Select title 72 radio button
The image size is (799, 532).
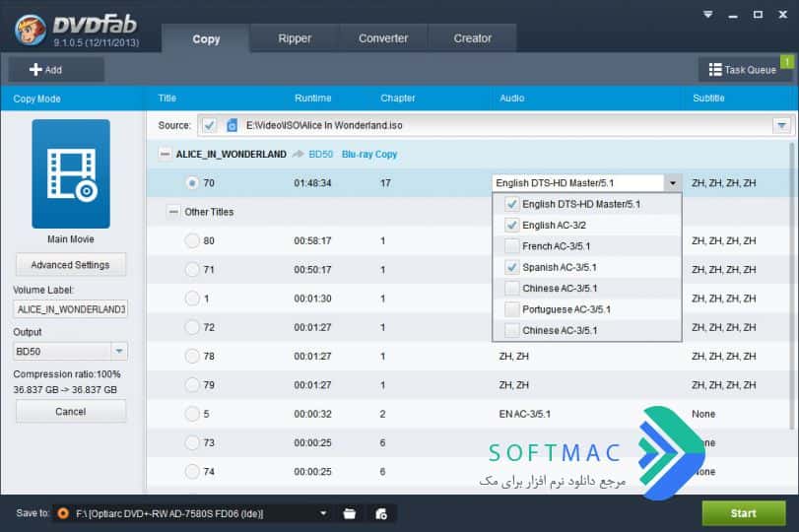pyautogui.click(x=192, y=327)
